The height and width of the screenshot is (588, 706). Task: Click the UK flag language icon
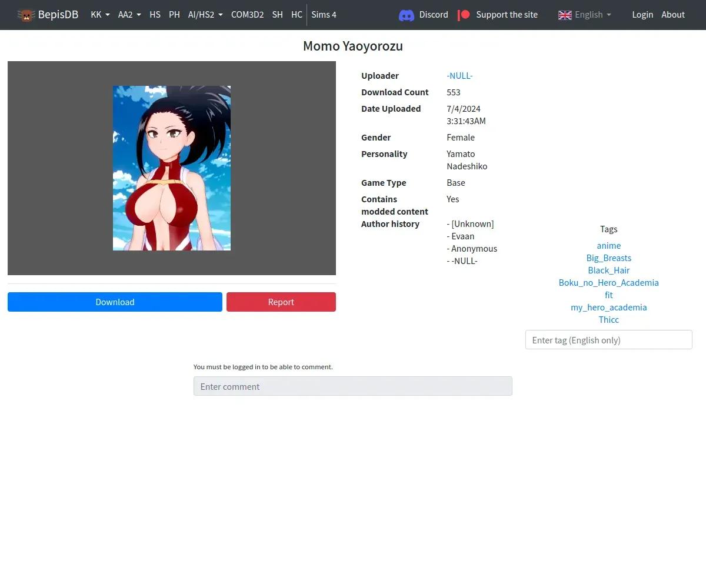click(565, 15)
